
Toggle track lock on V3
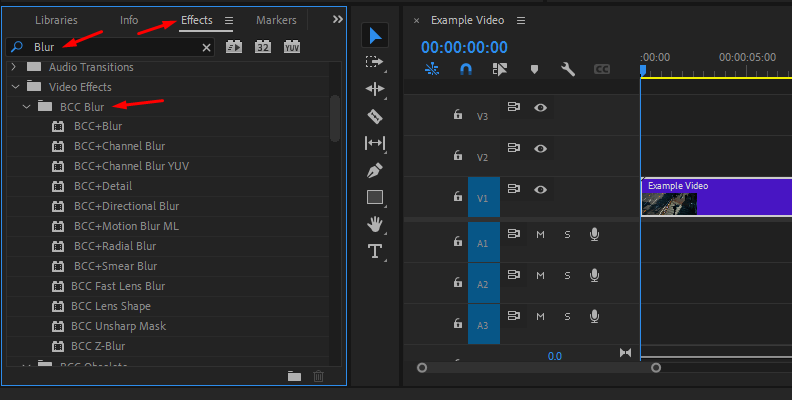(x=458, y=114)
